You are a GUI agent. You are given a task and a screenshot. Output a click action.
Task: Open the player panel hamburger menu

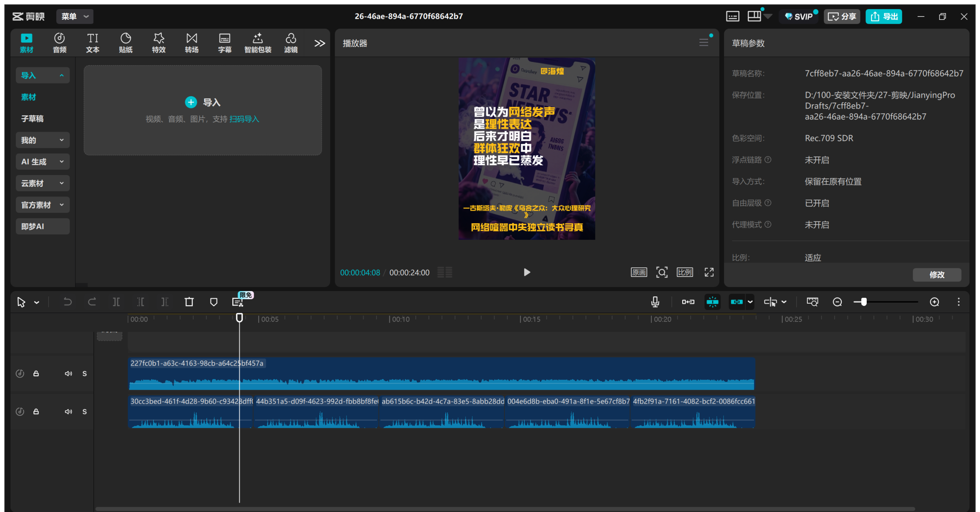click(x=704, y=43)
